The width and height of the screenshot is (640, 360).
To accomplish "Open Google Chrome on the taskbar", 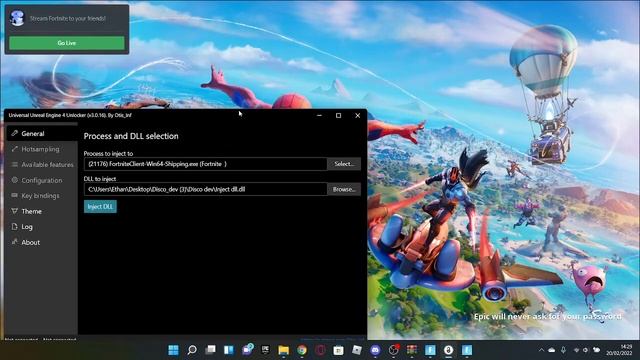I will (x=302, y=350).
